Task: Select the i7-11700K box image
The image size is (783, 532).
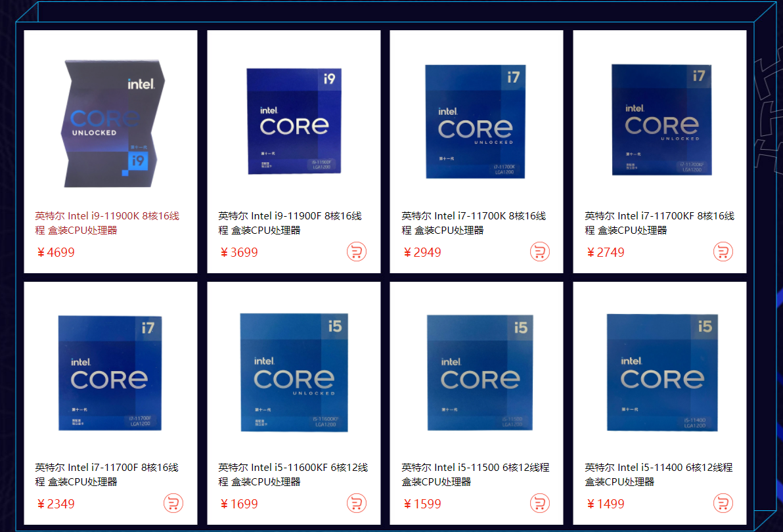Action: [x=476, y=122]
